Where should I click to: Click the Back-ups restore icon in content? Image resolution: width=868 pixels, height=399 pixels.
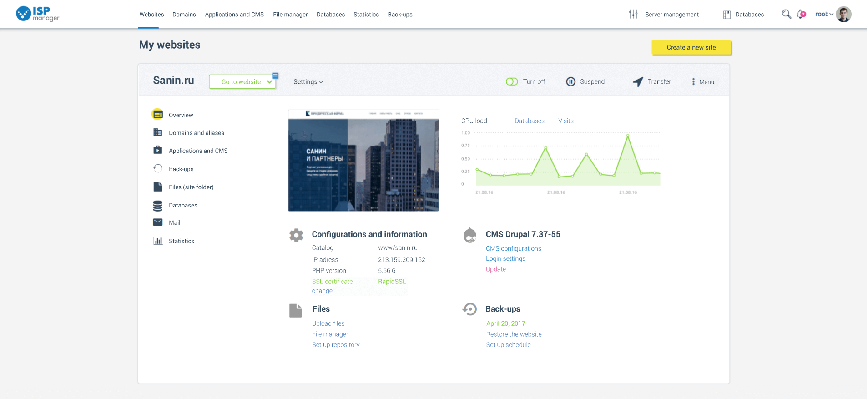tap(469, 309)
